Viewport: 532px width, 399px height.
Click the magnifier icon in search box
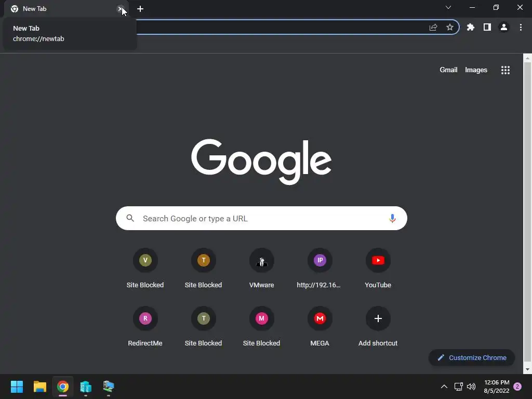coord(130,218)
